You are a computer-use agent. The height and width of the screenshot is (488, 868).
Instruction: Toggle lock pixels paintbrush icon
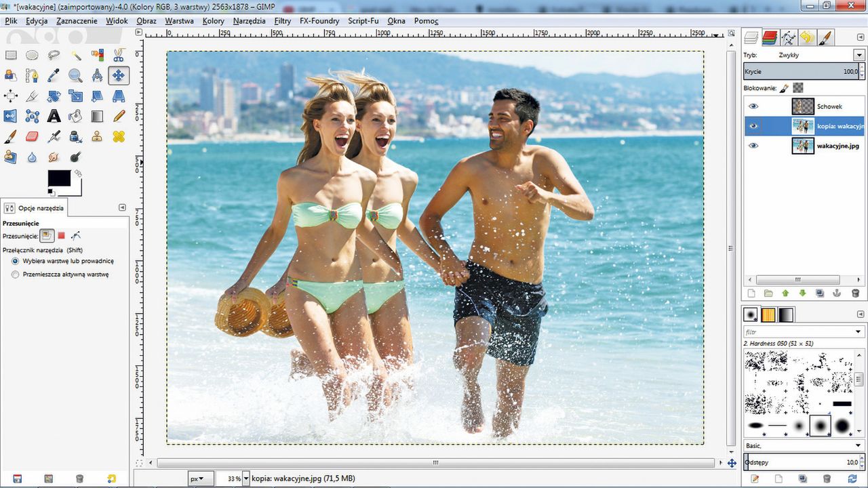785,88
